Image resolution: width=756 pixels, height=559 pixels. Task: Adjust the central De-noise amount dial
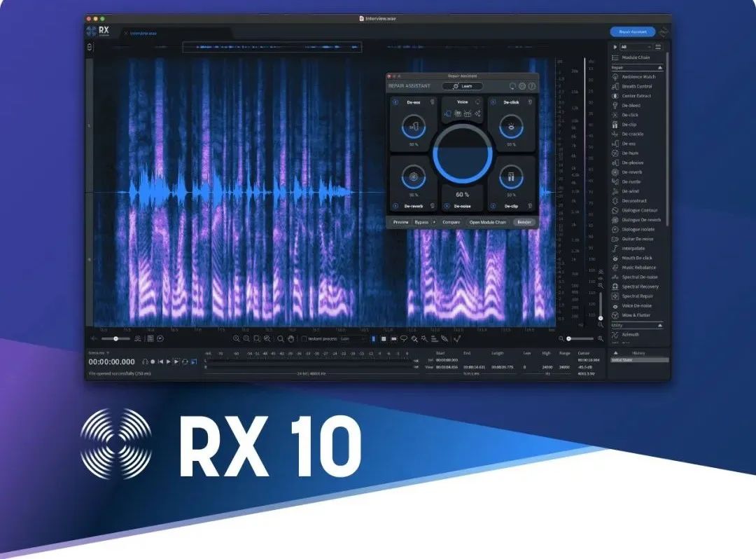[463, 154]
